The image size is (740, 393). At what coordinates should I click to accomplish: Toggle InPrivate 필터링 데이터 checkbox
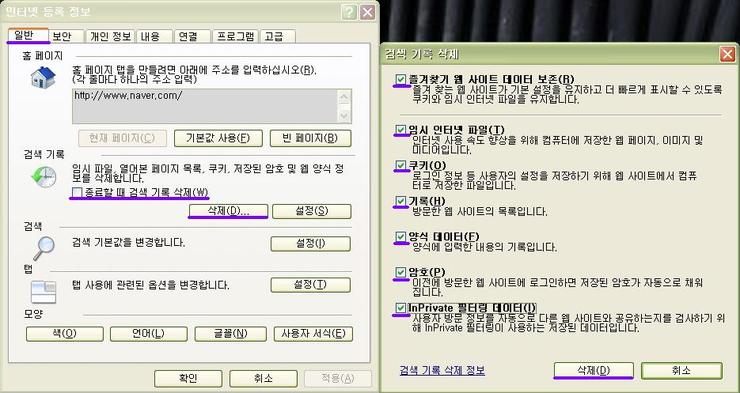click(x=401, y=308)
